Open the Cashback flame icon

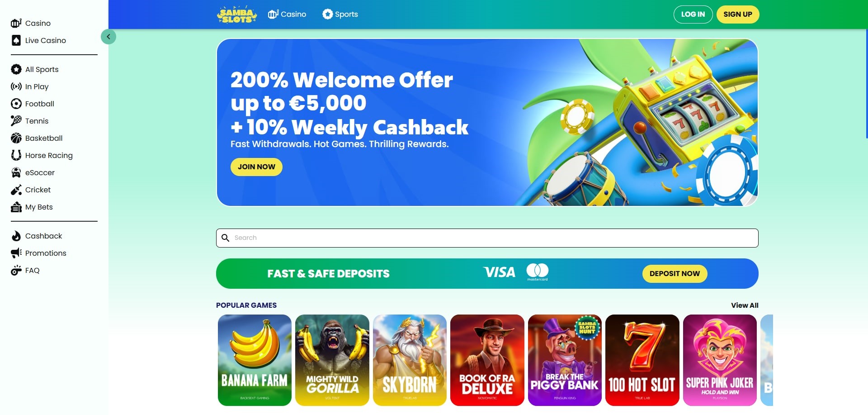(x=16, y=236)
